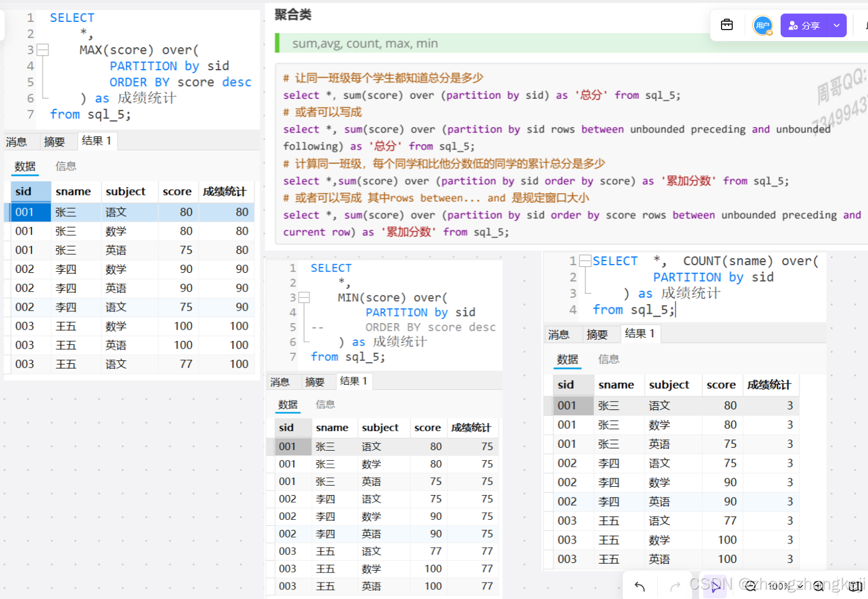
Task: Click the score column header in MAX results
Action: pyautogui.click(x=178, y=191)
